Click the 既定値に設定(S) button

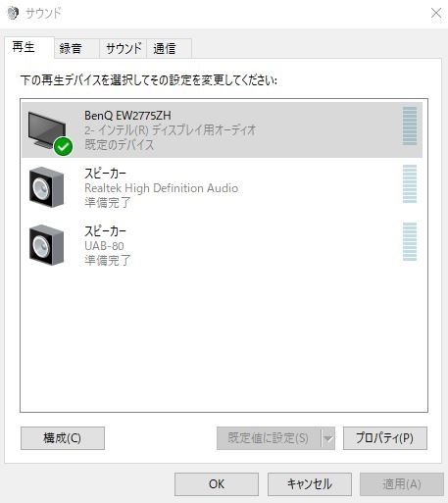point(269,438)
